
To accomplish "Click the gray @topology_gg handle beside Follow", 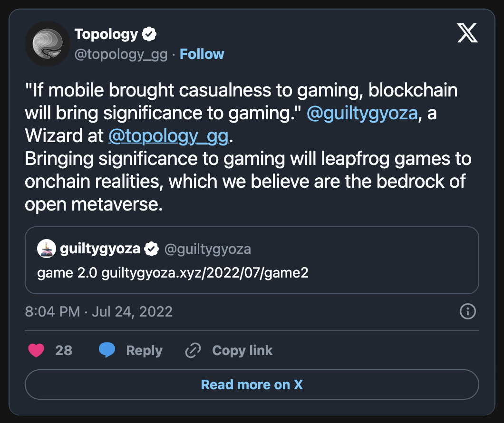I will pos(121,54).
